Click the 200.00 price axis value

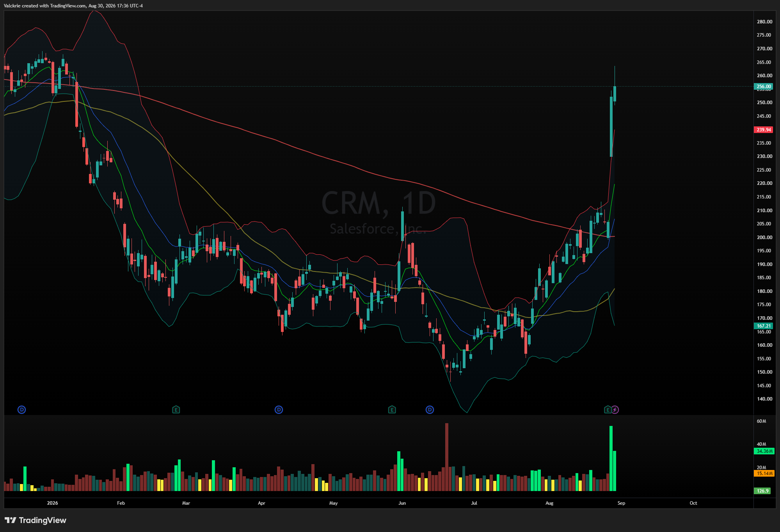tap(764, 238)
